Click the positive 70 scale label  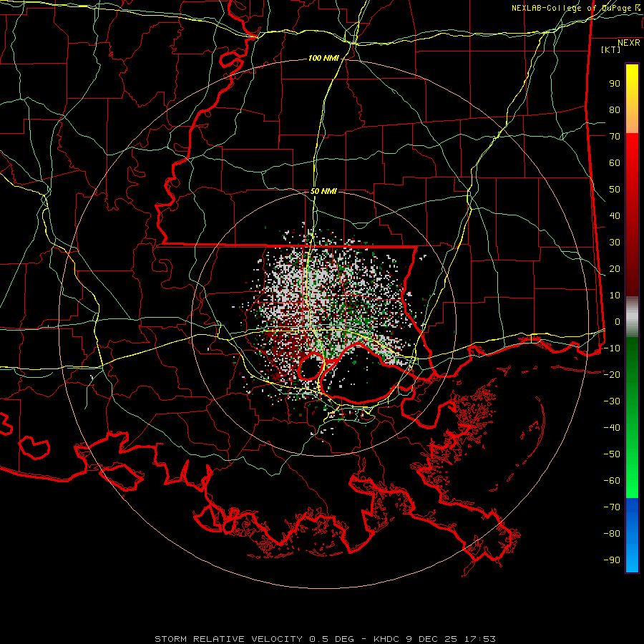click(x=615, y=137)
